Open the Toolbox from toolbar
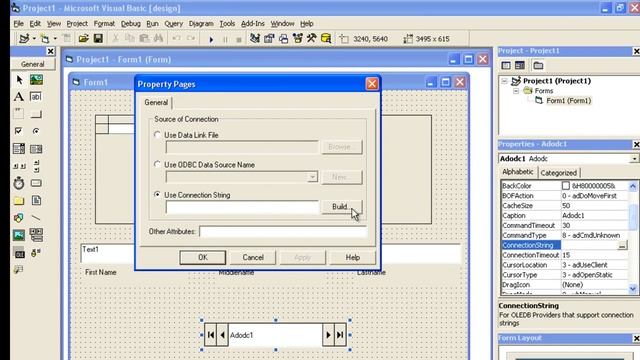640x360 pixels. [311, 39]
